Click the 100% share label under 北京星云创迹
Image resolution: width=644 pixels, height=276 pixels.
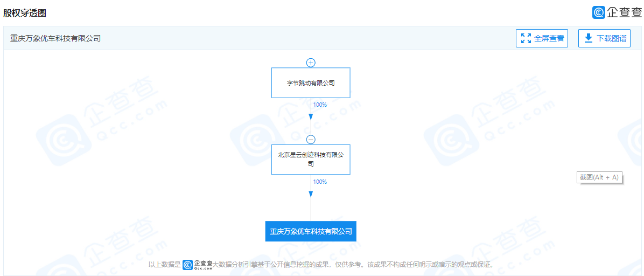click(x=320, y=182)
